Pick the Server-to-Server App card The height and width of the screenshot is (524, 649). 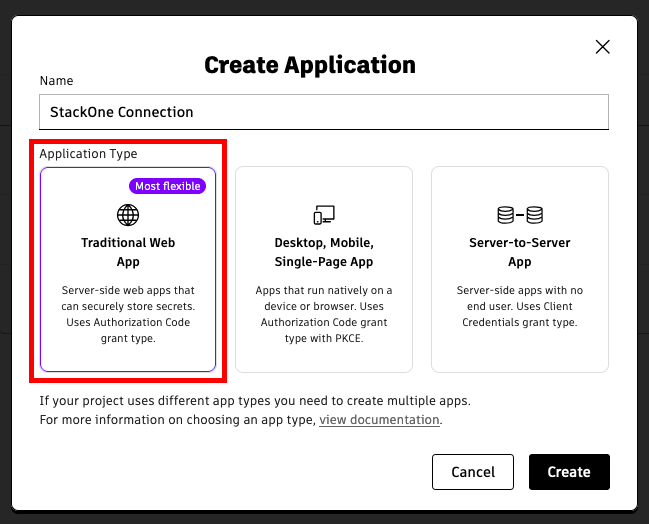pos(520,269)
